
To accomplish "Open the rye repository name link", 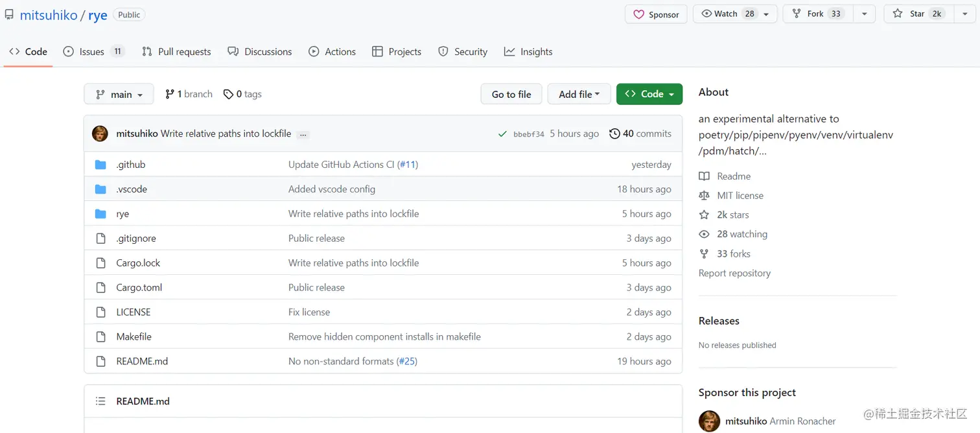I will [98, 15].
